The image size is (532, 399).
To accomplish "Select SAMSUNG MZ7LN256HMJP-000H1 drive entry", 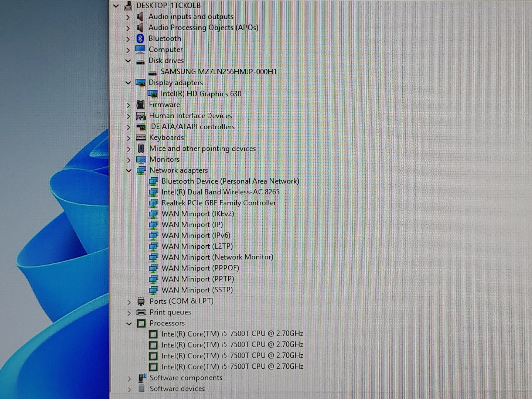I will [x=219, y=72].
